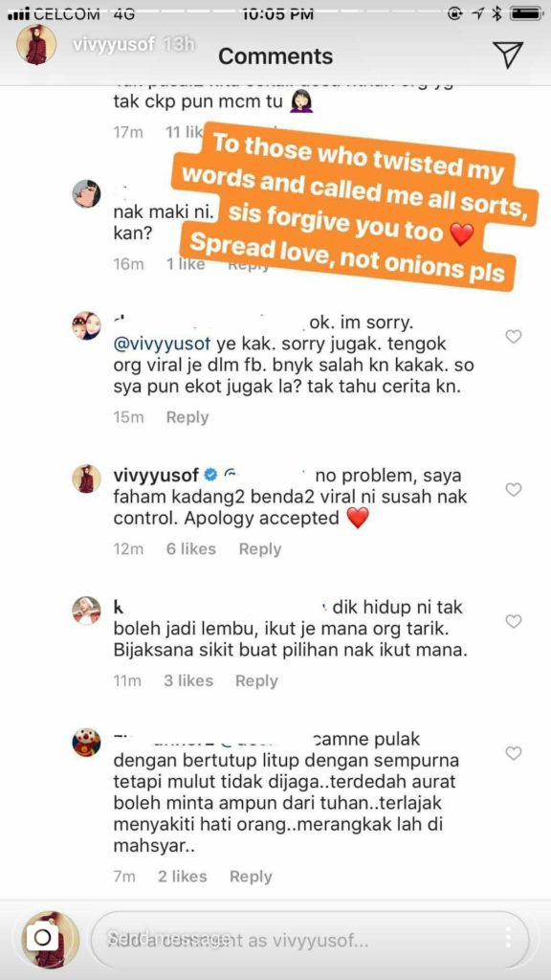The height and width of the screenshot is (980, 551).
Task: Reply to the 11m 'lembu' comment
Action: (x=256, y=680)
